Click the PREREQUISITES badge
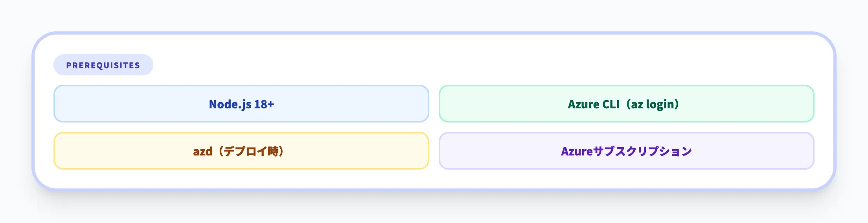This screenshot has height=223, width=868. [x=103, y=65]
